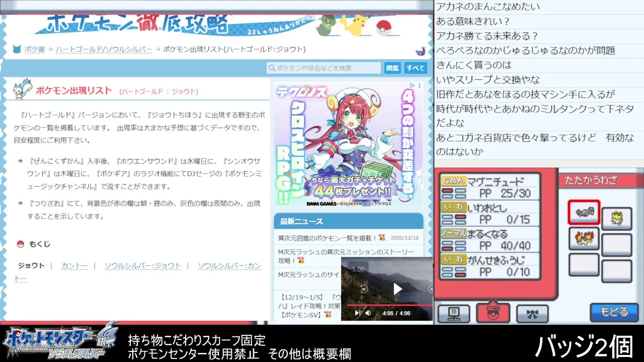The height and width of the screenshot is (362, 644).
Task: Open the PC summary page icon tab
Action: pos(453,313)
